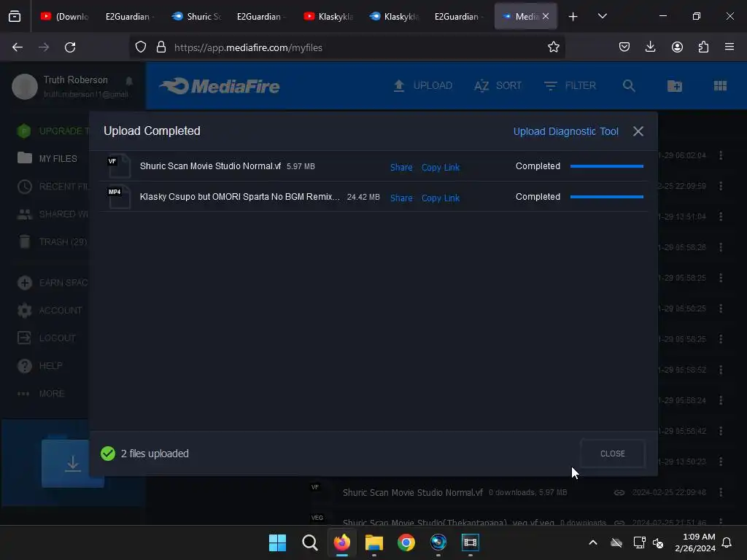Open the FILTER option in toolbar

coord(570,86)
